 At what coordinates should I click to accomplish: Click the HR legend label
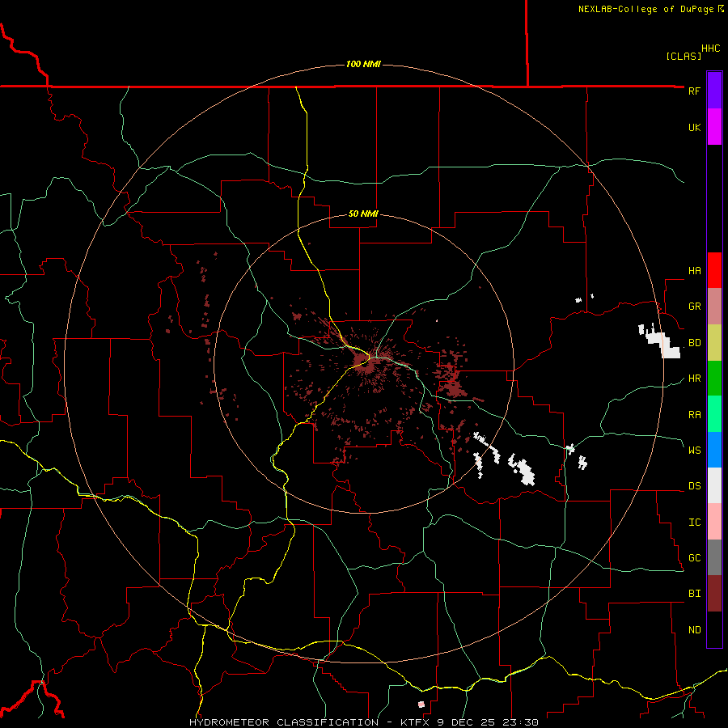point(694,379)
